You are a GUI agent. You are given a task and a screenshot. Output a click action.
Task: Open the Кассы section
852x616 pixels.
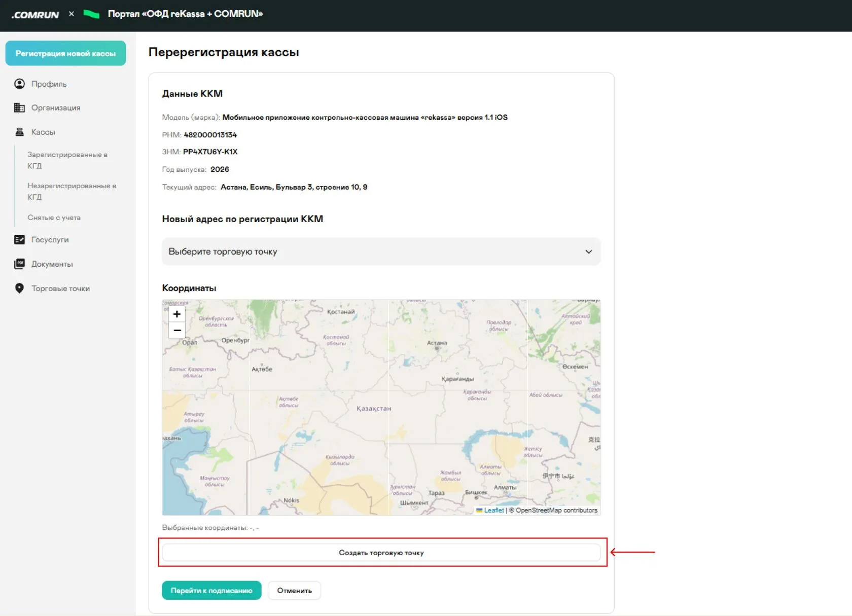click(x=43, y=132)
